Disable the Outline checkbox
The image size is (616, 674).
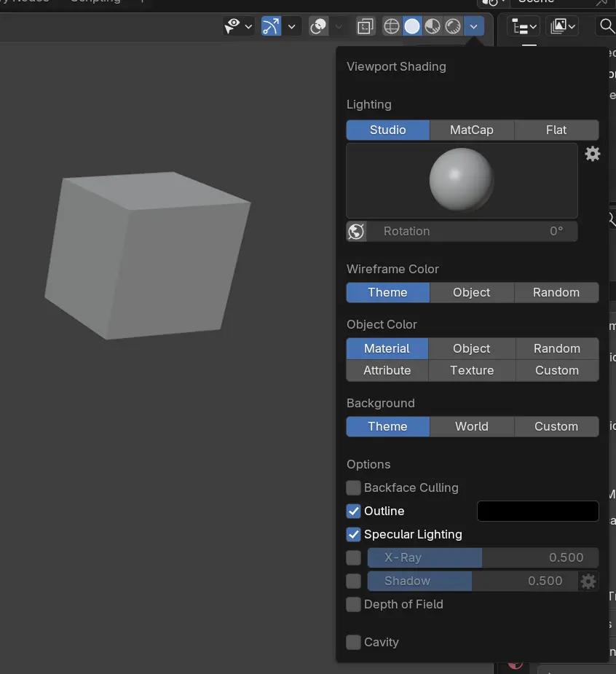tap(354, 511)
